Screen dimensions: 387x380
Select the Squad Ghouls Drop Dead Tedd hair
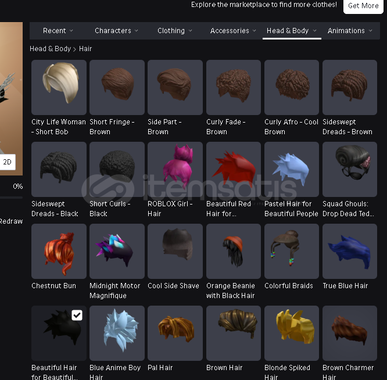click(x=350, y=169)
